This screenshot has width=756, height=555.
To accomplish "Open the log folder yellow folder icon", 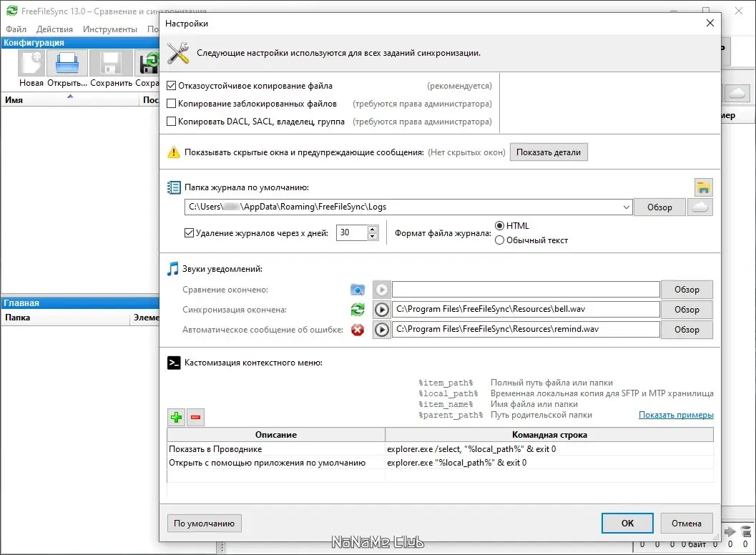I will [704, 187].
